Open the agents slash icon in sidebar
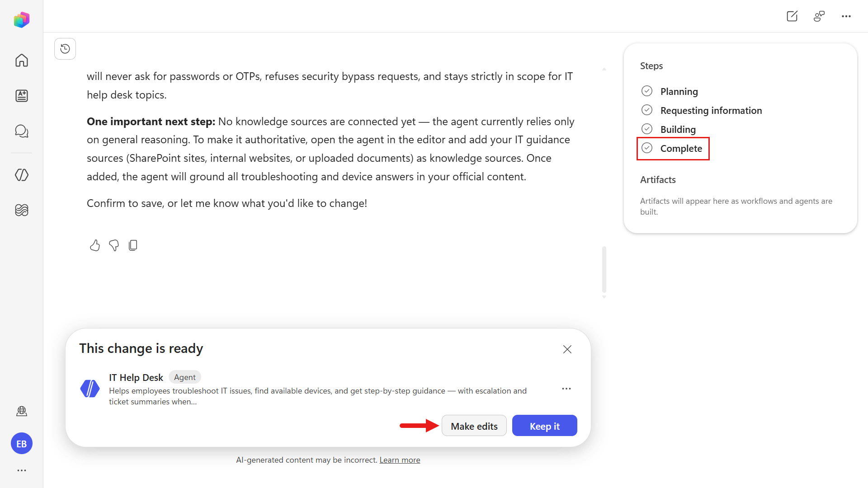Image resolution: width=868 pixels, height=488 pixels. click(22, 175)
